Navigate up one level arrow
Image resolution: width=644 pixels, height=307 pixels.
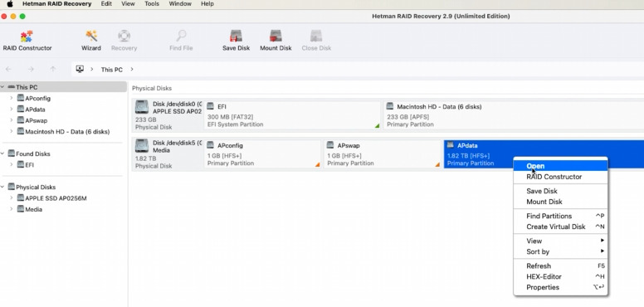coord(52,70)
